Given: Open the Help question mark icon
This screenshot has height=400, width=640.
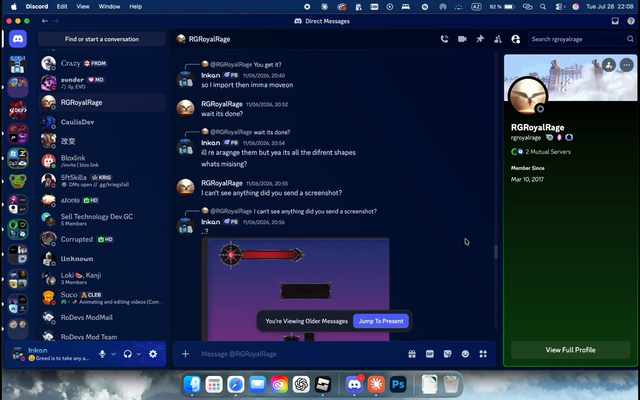Looking at the screenshot, I should (631, 21).
